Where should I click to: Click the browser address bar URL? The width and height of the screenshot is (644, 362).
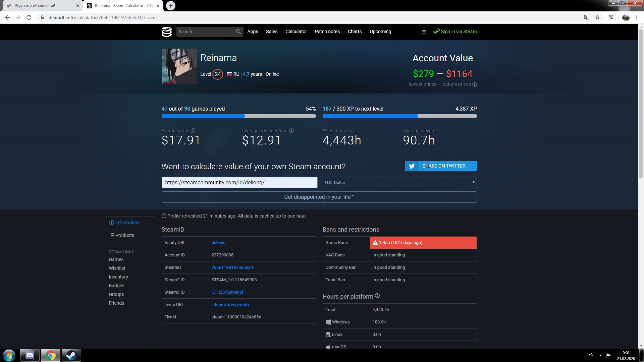(102, 17)
